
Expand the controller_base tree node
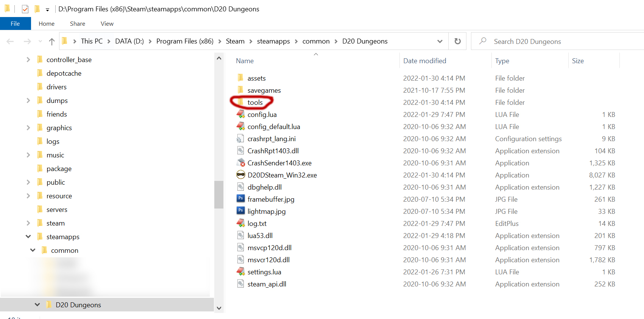click(28, 59)
